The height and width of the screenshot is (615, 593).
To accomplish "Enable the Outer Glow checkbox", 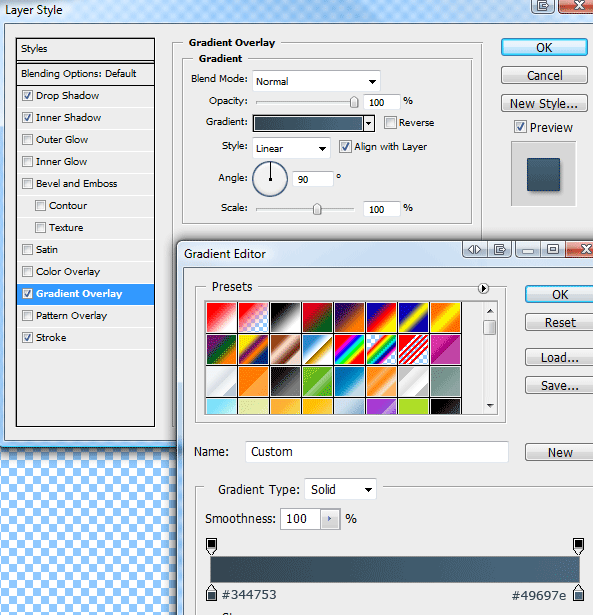I will click(27, 140).
